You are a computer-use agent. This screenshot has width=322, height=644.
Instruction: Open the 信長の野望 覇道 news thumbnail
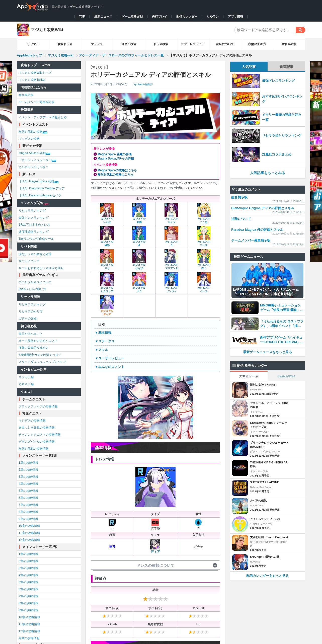pos(245,307)
